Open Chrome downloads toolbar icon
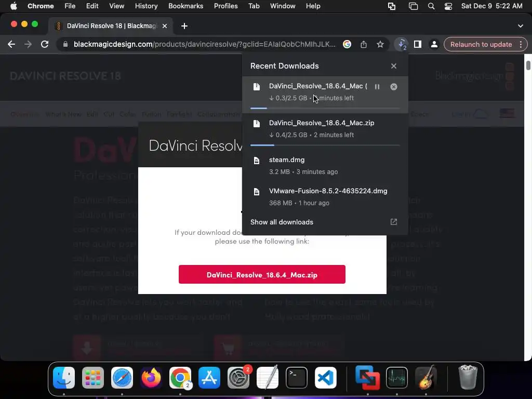Image resolution: width=532 pixels, height=399 pixels. (402, 45)
